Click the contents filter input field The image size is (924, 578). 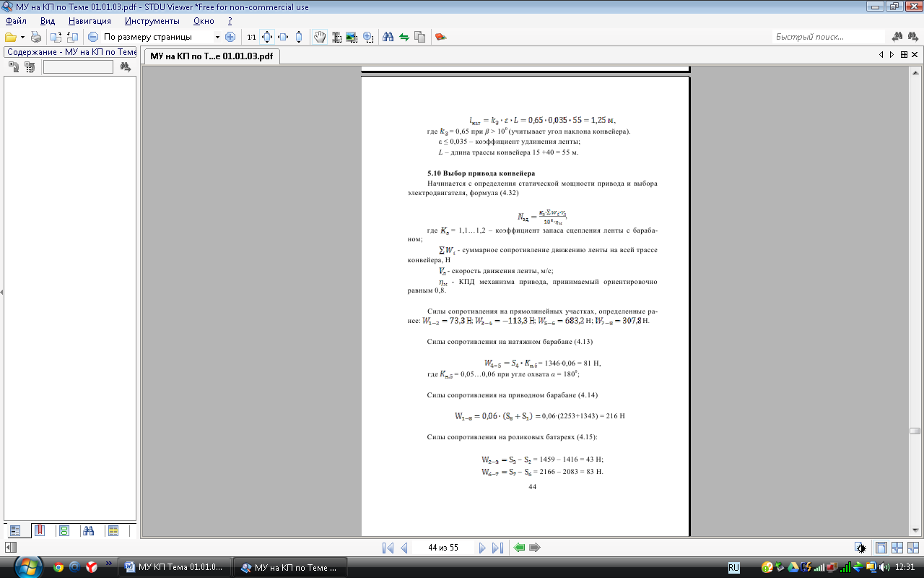pyautogui.click(x=78, y=67)
